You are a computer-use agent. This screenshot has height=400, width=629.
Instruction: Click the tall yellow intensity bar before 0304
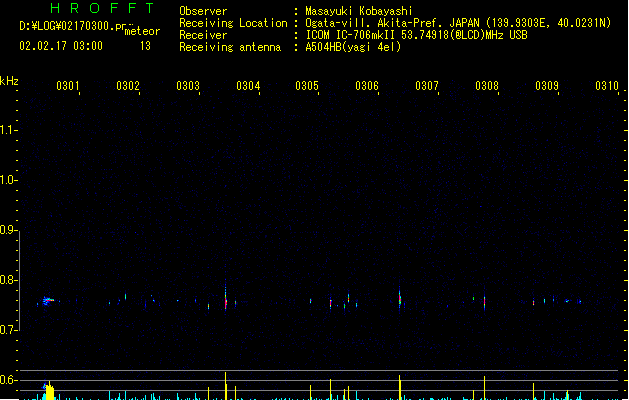point(225,386)
